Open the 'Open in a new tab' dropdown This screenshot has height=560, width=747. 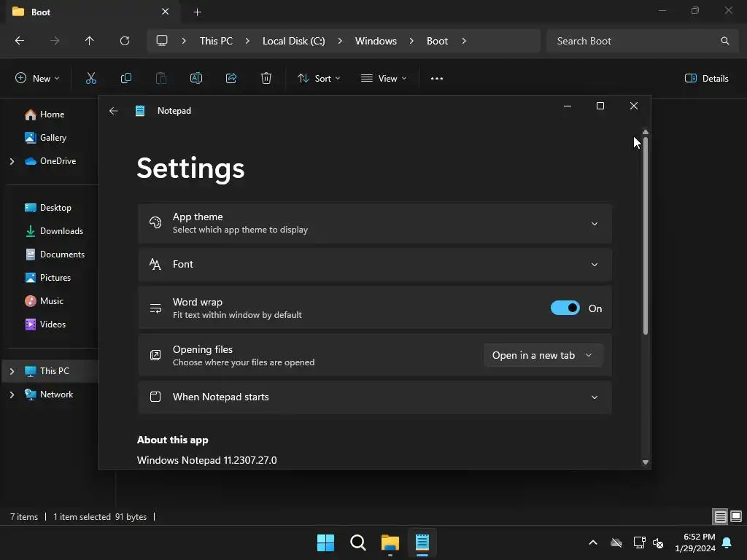[x=543, y=355]
